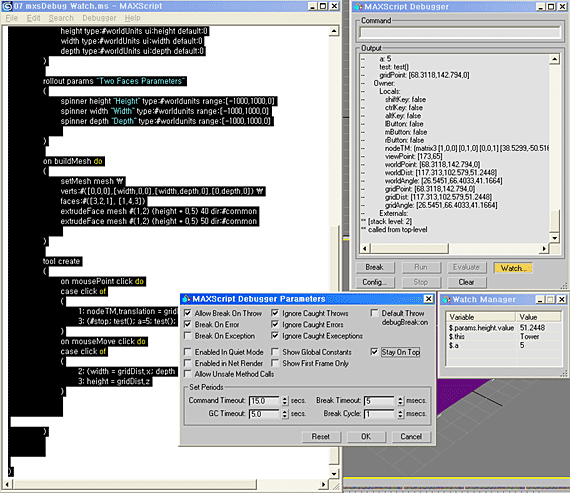
Task: Maximize the MAXScript Debugger window
Action: [x=551, y=7]
